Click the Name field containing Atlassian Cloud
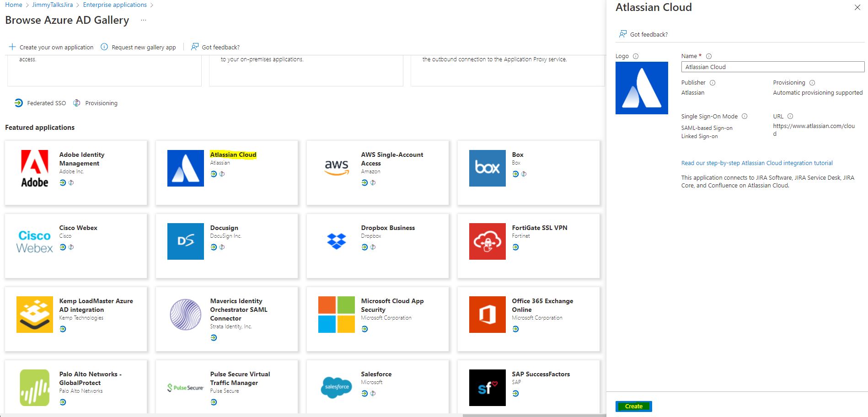 773,67
